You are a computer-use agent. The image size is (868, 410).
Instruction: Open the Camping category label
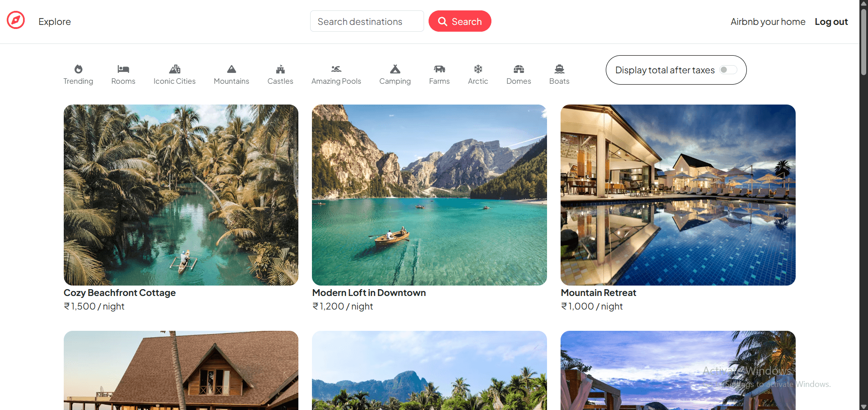tap(395, 81)
